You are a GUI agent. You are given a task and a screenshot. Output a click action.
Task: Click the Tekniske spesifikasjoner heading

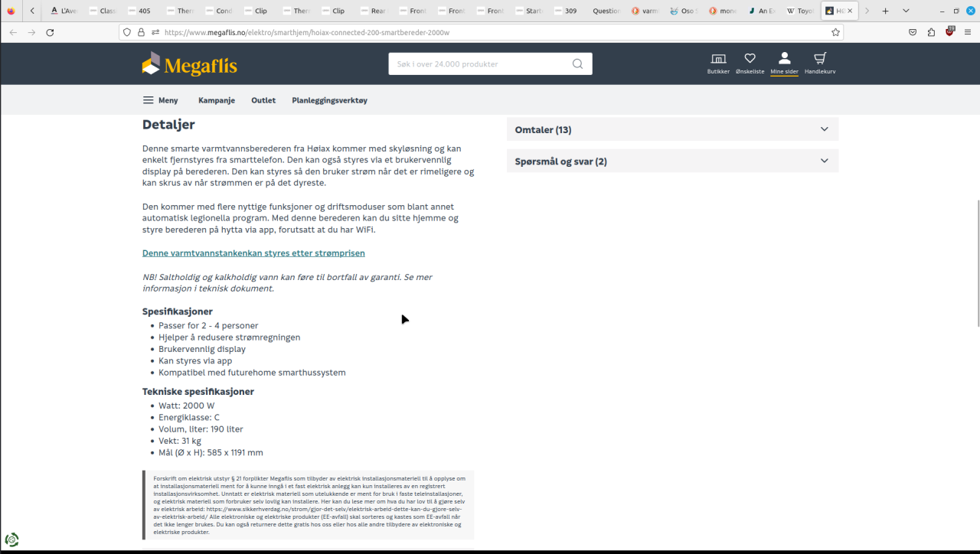pyautogui.click(x=198, y=392)
